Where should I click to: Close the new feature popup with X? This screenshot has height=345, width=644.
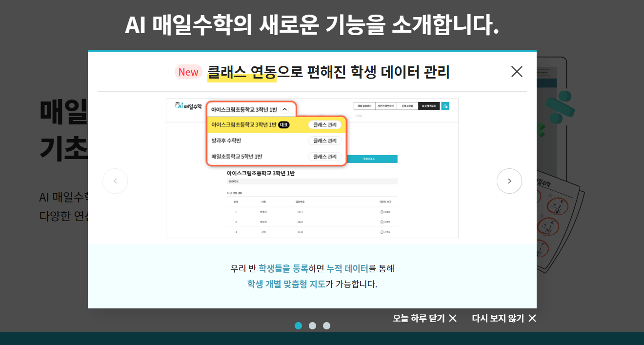pyautogui.click(x=517, y=72)
